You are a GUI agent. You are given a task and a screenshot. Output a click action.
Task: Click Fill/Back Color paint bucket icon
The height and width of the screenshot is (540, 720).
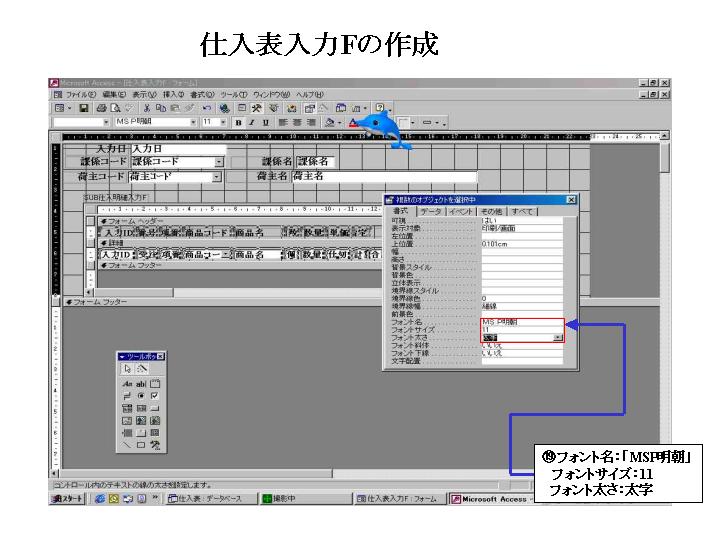pyautogui.click(x=330, y=123)
